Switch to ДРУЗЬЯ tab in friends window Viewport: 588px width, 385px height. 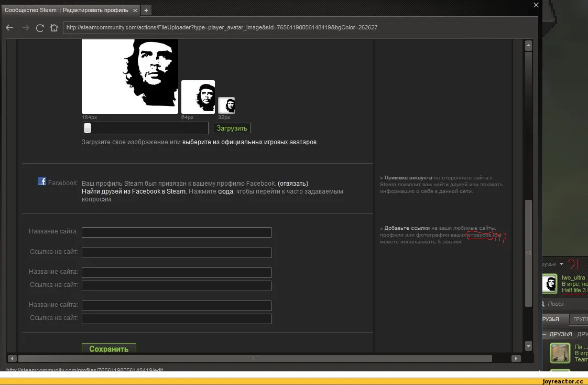coord(555,319)
